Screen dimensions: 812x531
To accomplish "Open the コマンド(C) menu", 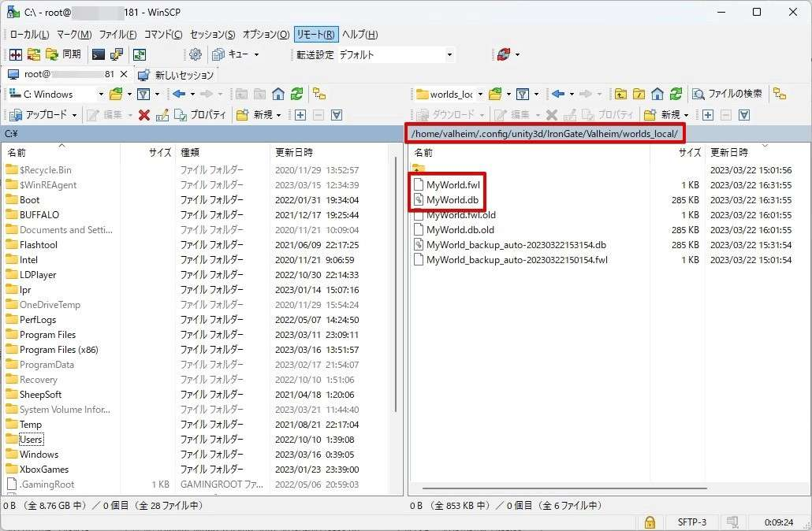I will coord(162,34).
